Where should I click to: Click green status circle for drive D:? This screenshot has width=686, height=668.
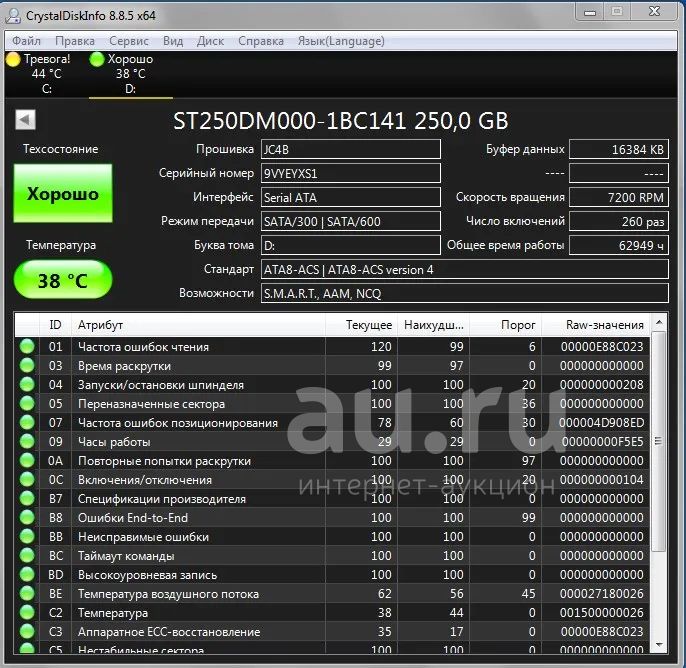point(97,59)
